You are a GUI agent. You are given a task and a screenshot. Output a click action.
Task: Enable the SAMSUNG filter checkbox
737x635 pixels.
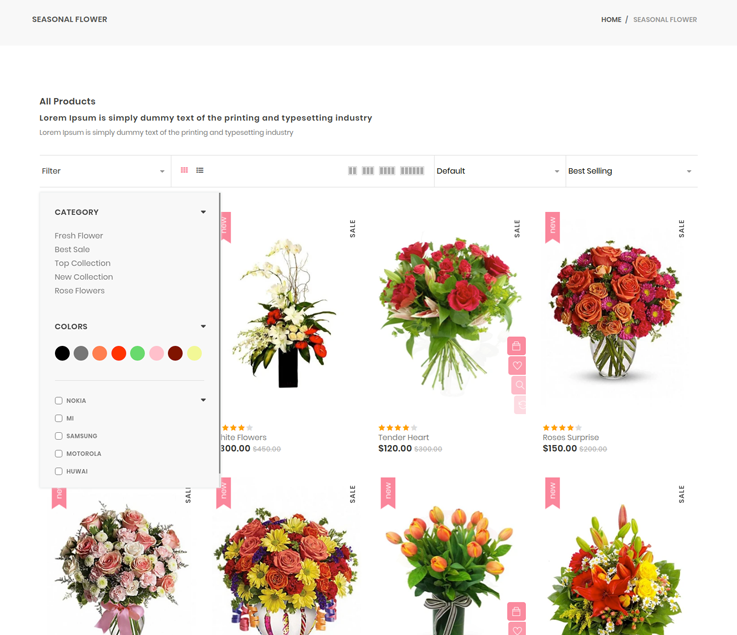[59, 436]
